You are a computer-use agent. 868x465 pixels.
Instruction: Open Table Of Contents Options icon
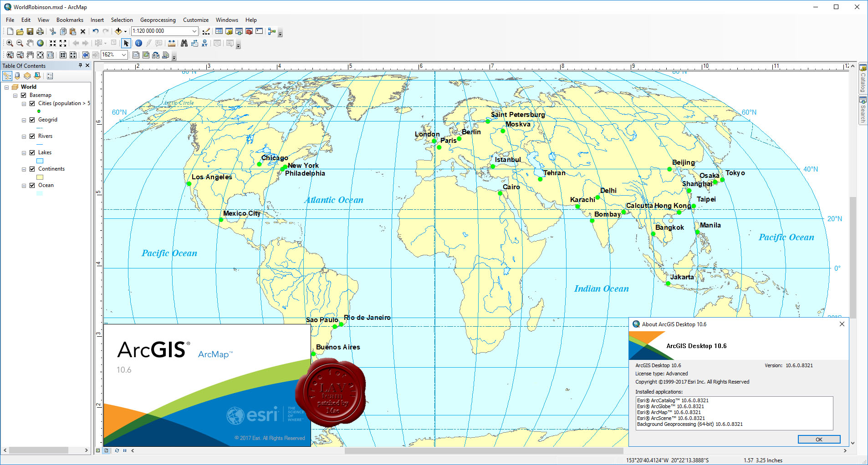pyautogui.click(x=50, y=76)
